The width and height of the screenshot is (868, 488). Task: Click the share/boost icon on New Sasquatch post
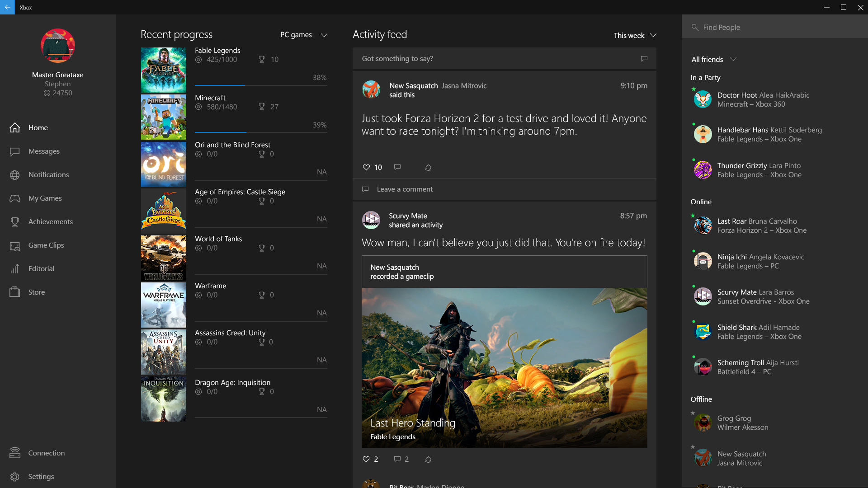(427, 168)
